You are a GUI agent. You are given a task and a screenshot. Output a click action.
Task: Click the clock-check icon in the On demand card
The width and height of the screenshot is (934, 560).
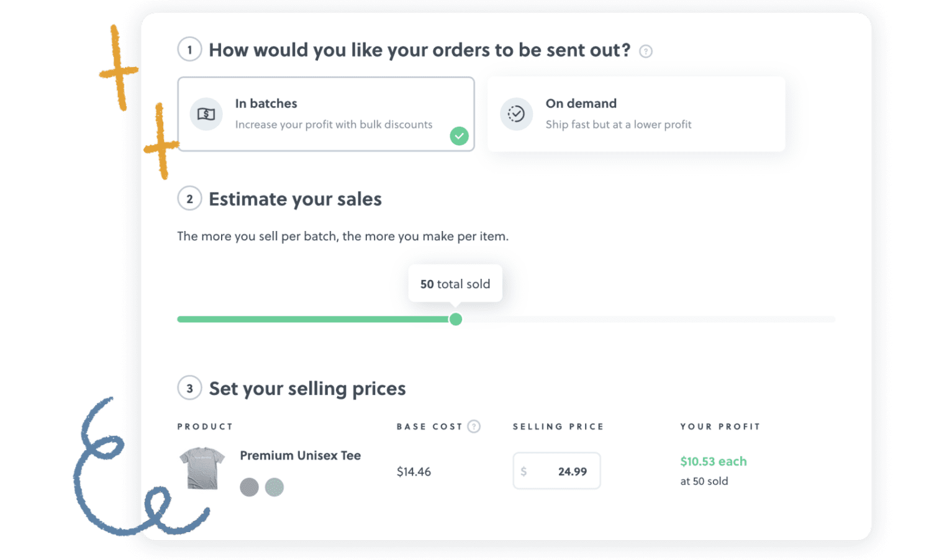click(x=516, y=114)
